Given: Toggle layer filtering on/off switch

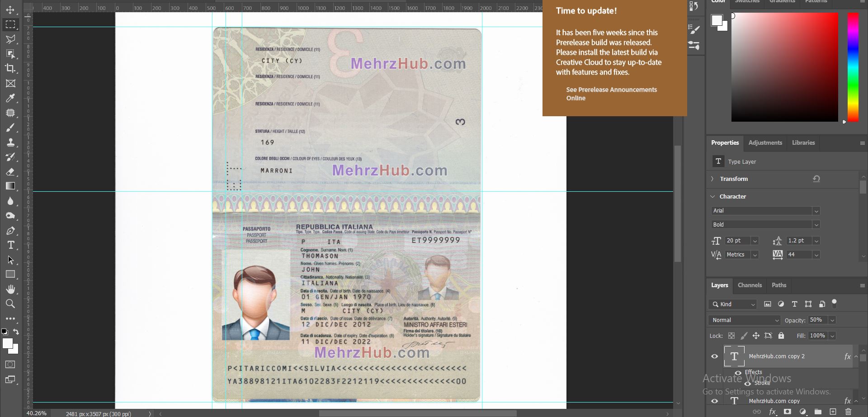Looking at the screenshot, I should pyautogui.click(x=835, y=303).
